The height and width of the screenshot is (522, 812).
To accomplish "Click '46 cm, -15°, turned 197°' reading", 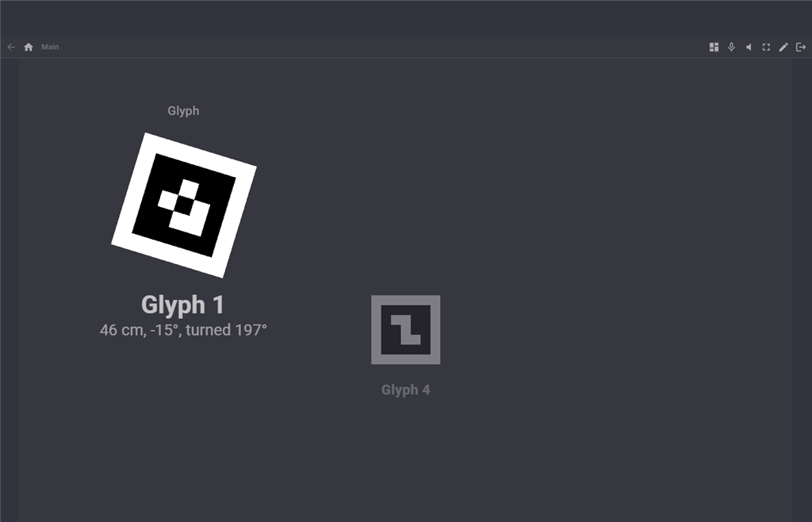I will pyautogui.click(x=183, y=330).
